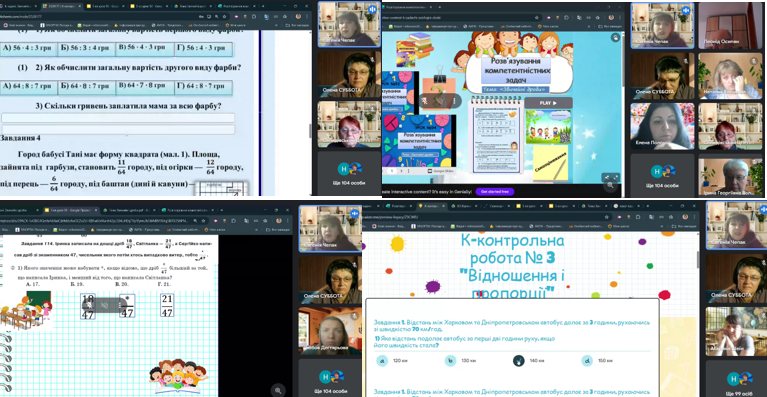The width and height of the screenshot is (767, 397).
Task: Click muted mic icon on СУББОТА tile beside worksheet
Action: click(x=373, y=59)
